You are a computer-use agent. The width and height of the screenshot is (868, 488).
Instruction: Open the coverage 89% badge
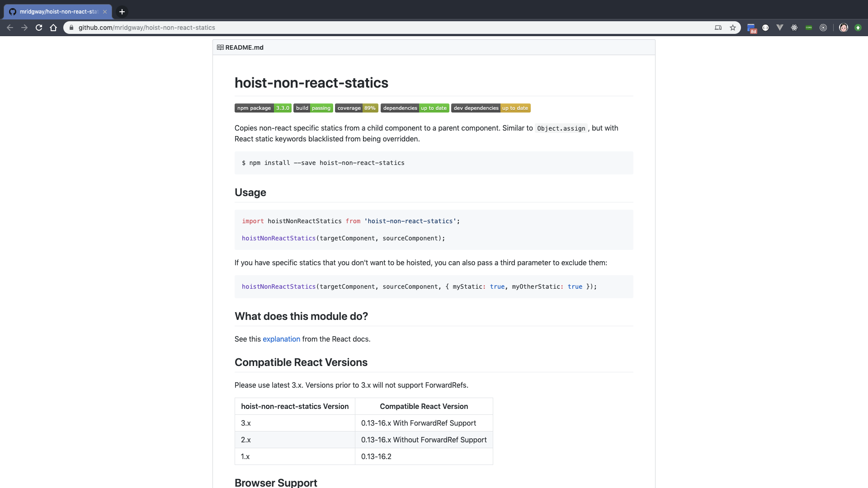click(x=356, y=108)
